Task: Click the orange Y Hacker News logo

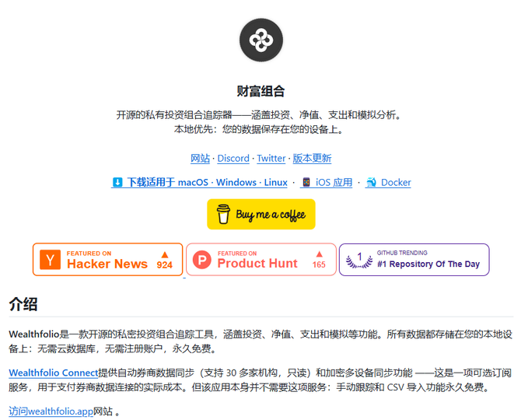Action: pos(51,260)
